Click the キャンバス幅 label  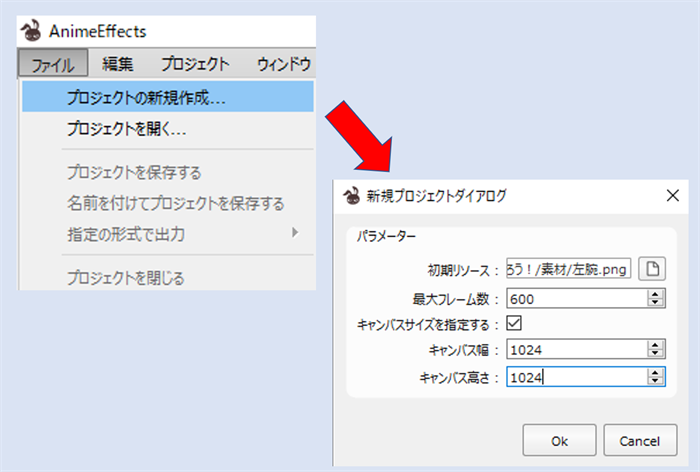[463, 350]
